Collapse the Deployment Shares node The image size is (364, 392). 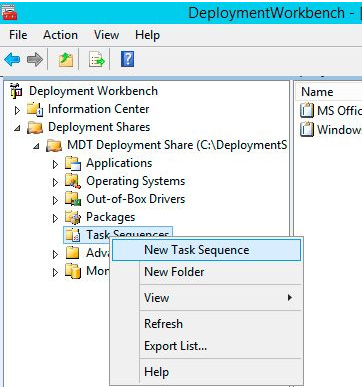tap(17, 128)
